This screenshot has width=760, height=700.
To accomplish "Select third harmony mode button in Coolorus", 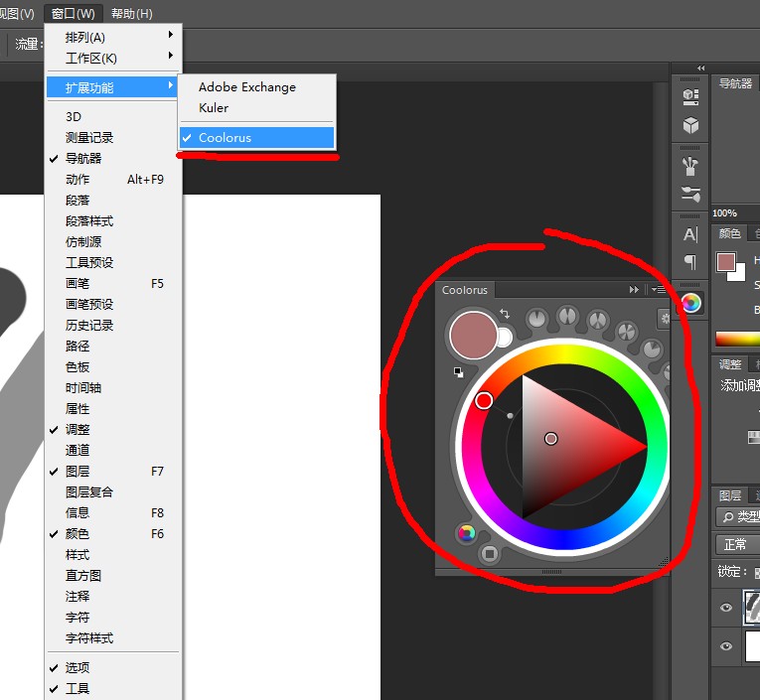I will [598, 320].
